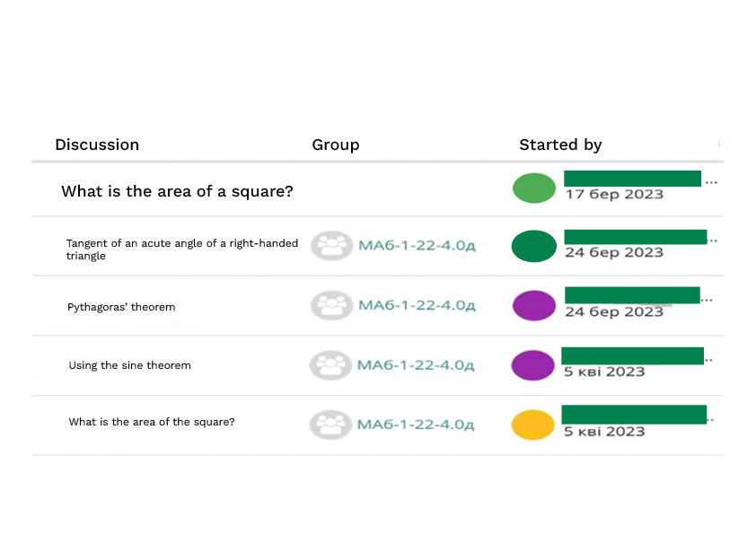Click purple avatar in Pythagoras' theorem row
The image size is (756, 534).
533,306
